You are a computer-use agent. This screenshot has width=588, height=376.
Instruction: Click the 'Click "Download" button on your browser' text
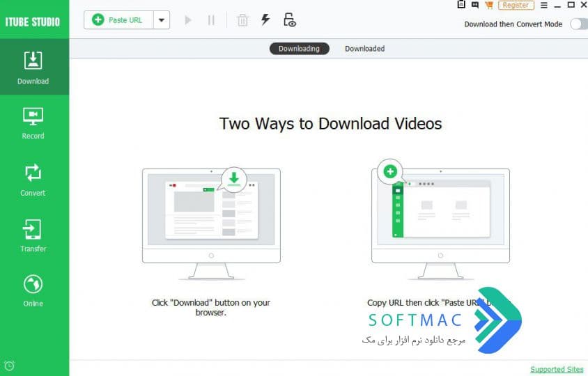point(211,307)
